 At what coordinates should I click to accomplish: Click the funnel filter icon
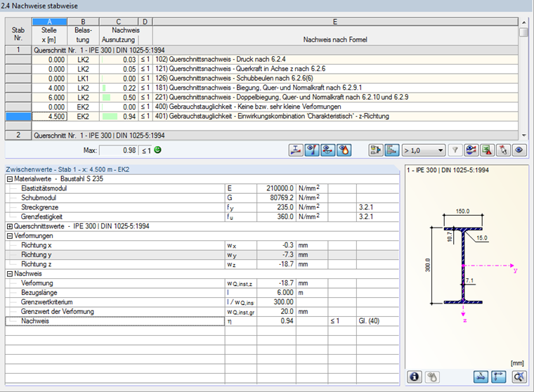(455, 150)
